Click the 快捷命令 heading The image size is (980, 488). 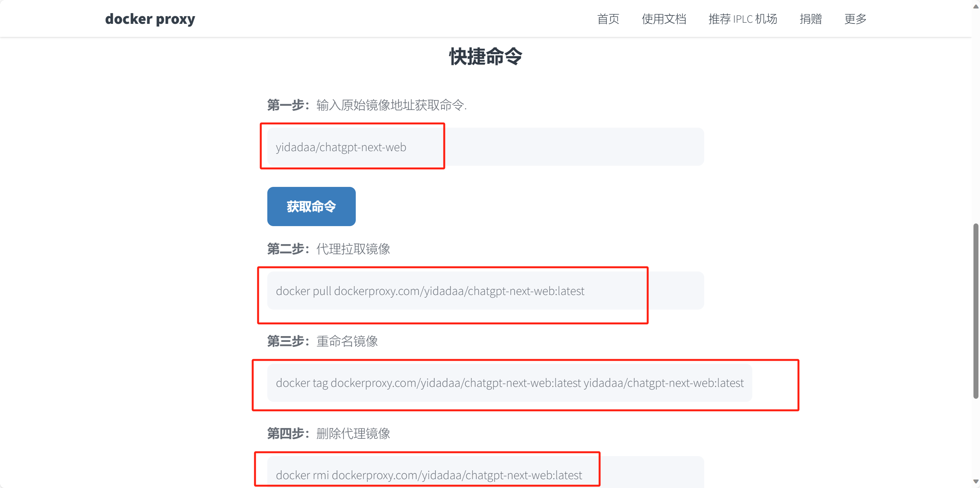click(x=485, y=57)
